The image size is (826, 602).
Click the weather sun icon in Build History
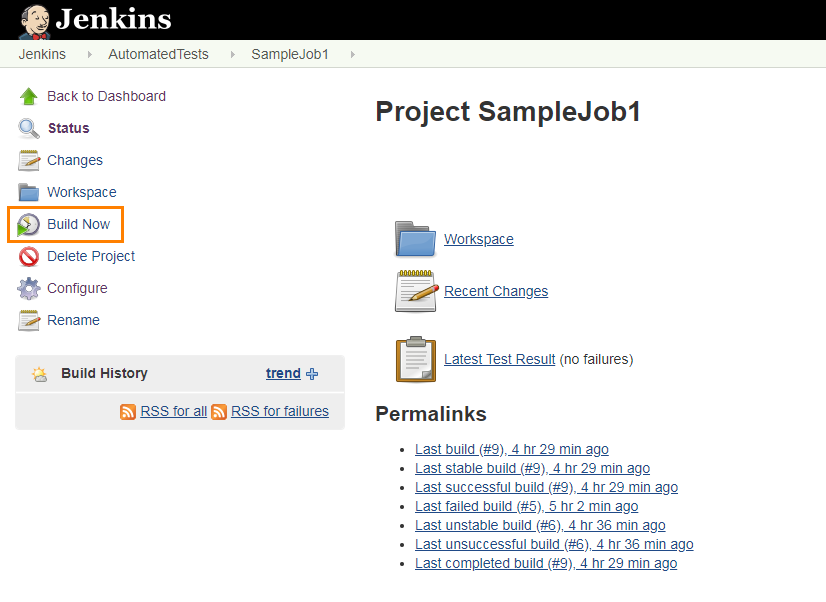click(x=40, y=374)
